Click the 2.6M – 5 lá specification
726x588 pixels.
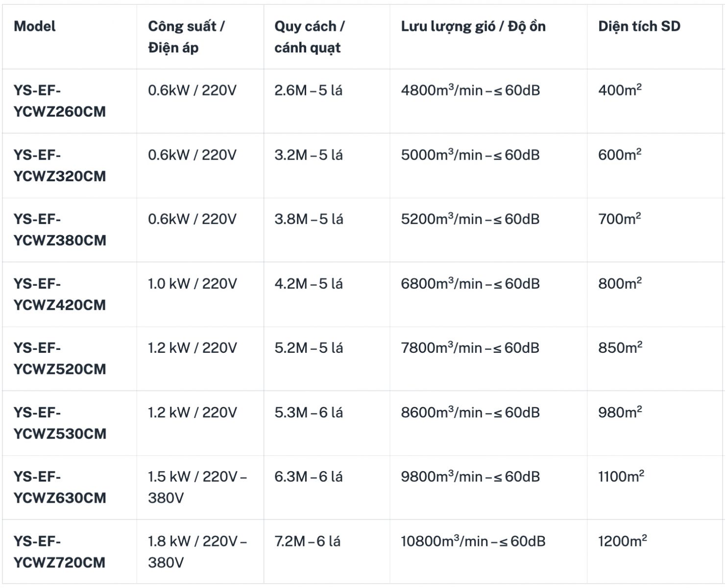tap(309, 91)
